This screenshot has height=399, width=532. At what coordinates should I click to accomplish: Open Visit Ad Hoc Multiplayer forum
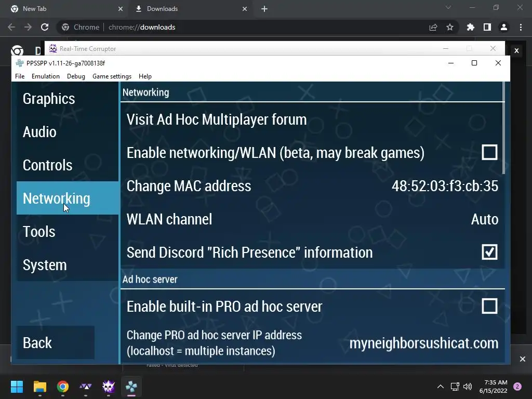pyautogui.click(x=312, y=119)
